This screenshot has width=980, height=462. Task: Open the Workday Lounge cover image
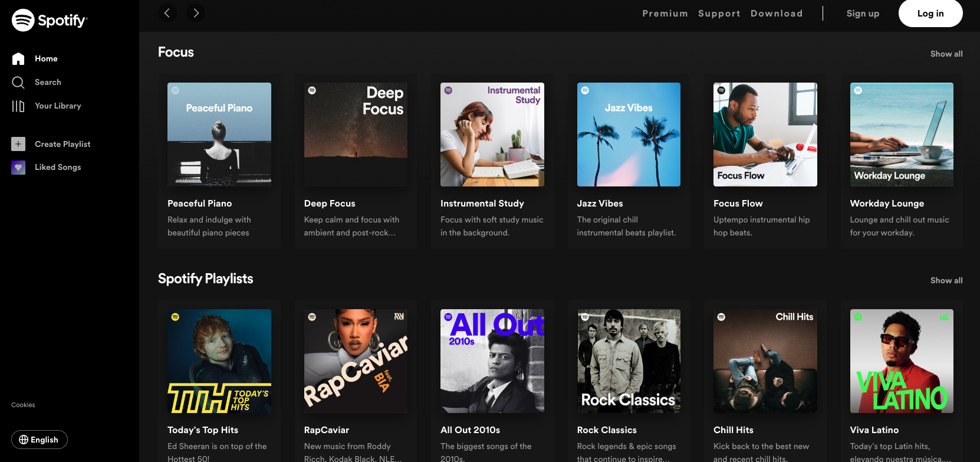[902, 135]
